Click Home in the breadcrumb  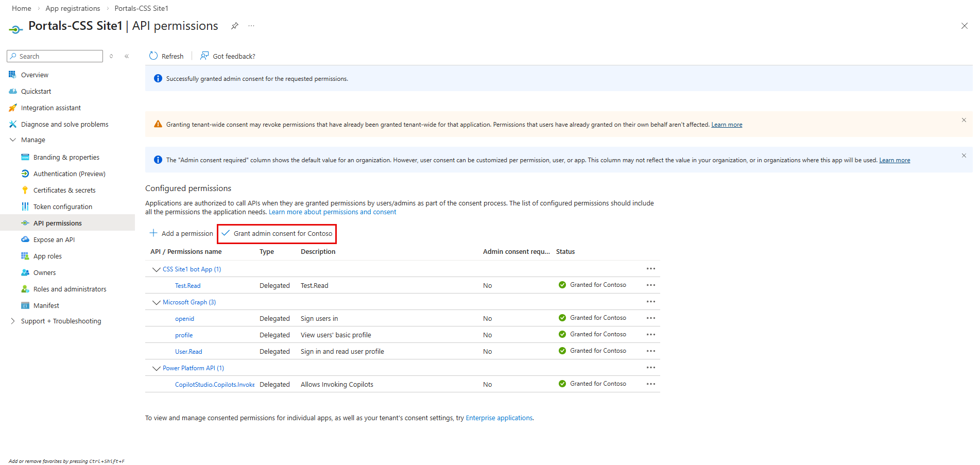[22, 8]
